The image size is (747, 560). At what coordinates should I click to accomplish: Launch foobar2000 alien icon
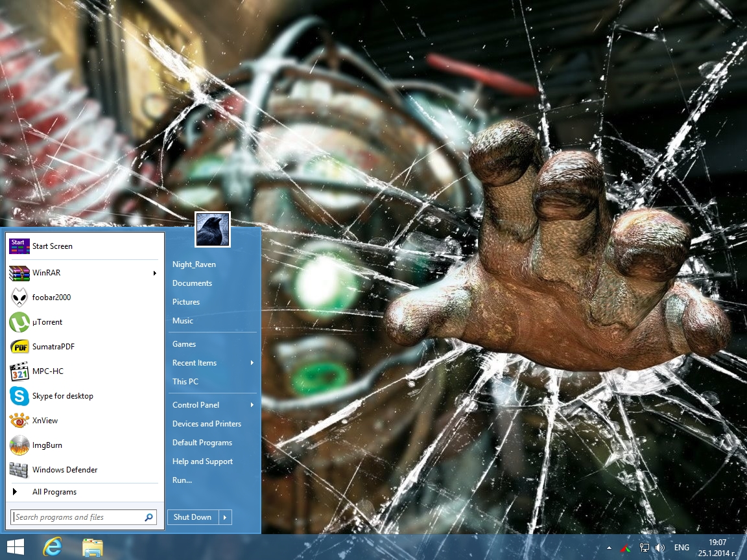point(19,297)
